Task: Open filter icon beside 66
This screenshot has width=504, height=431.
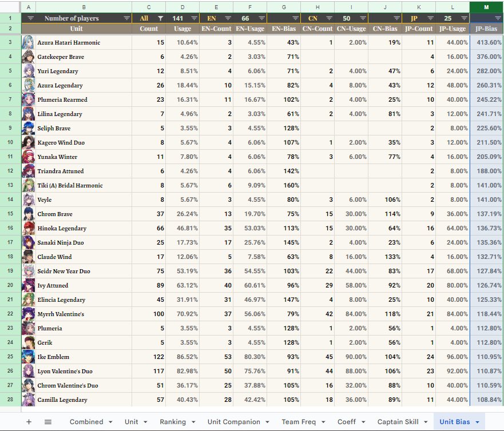Action: point(261,18)
